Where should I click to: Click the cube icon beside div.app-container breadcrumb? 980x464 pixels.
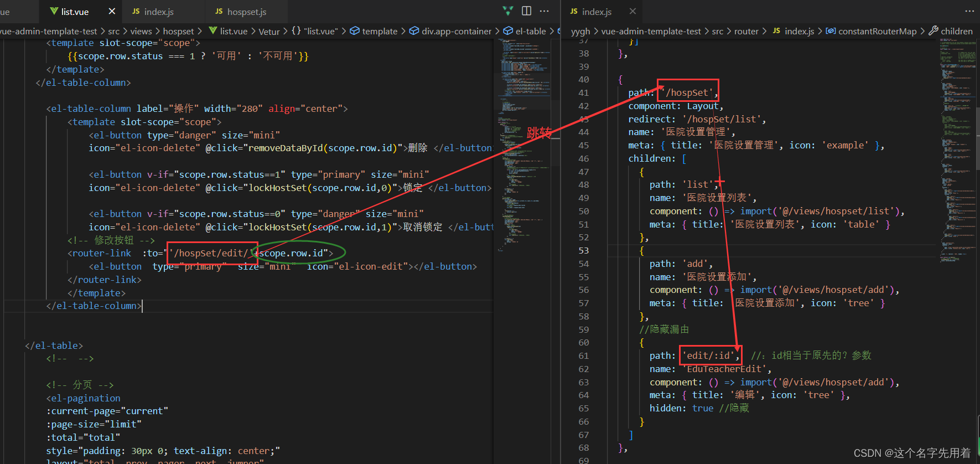click(x=414, y=31)
